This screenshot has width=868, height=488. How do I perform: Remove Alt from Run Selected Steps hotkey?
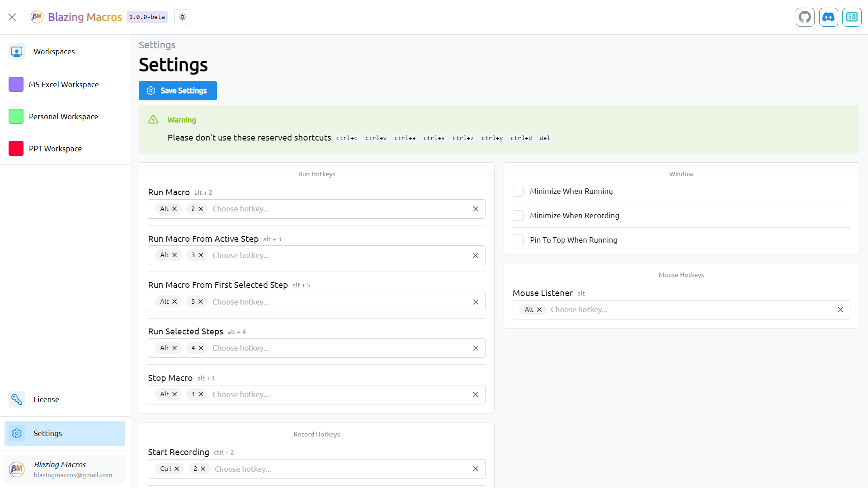click(175, 348)
